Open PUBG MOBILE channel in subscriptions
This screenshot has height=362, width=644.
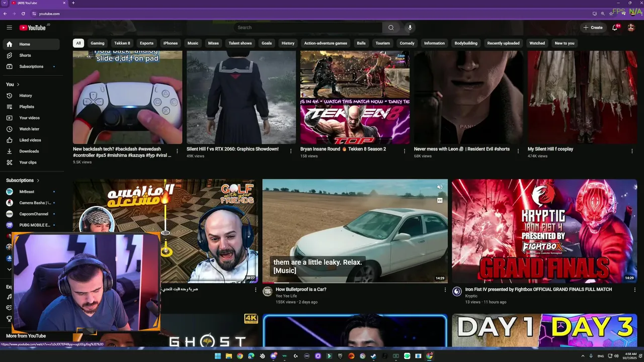tap(32, 225)
